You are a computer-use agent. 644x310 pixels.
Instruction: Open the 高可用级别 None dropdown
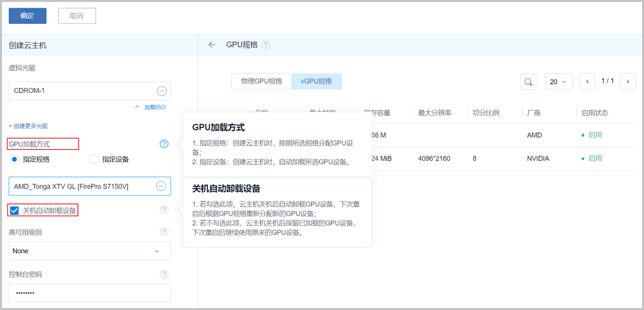click(x=90, y=251)
